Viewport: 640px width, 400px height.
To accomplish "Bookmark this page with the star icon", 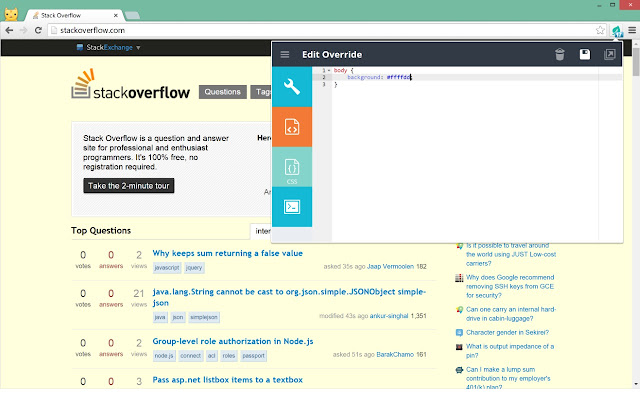I will (x=600, y=30).
